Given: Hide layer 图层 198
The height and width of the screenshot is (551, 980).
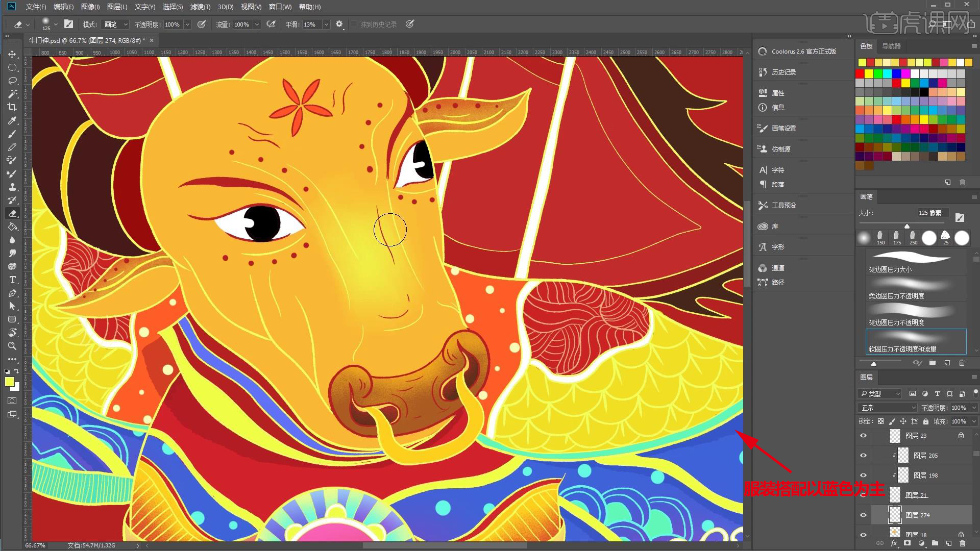Looking at the screenshot, I should click(863, 475).
